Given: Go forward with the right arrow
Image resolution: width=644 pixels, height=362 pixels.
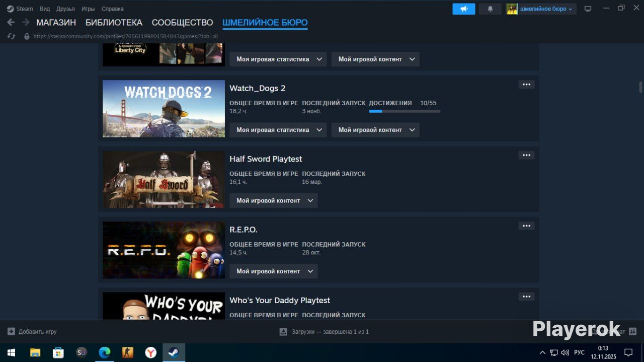Looking at the screenshot, I should pyautogui.click(x=26, y=22).
